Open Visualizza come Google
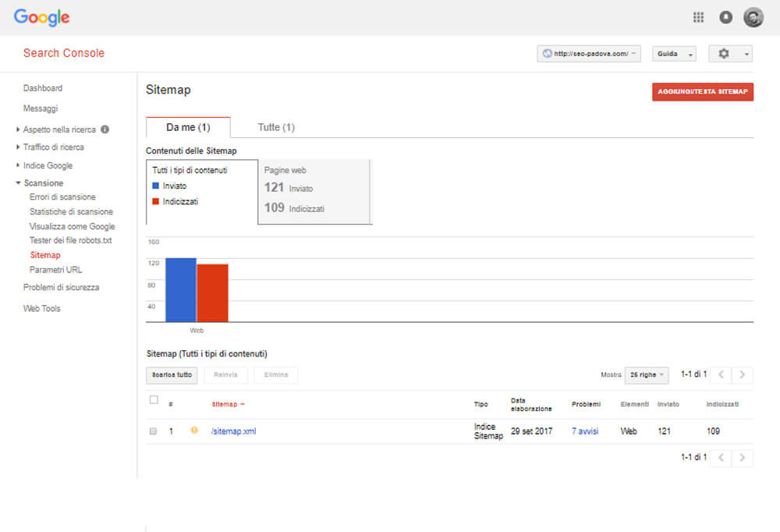The width and height of the screenshot is (780, 532). tap(72, 226)
